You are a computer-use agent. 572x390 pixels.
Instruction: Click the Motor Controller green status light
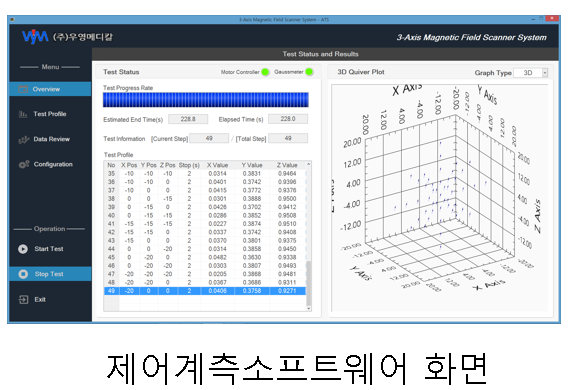pos(265,72)
